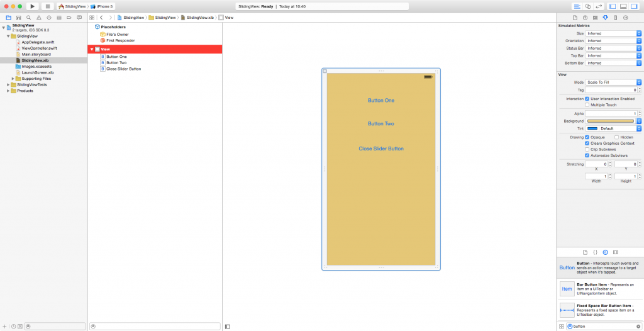Screen dimensions: 644x331
Task: Clear the object library search field
Action: tap(638, 326)
